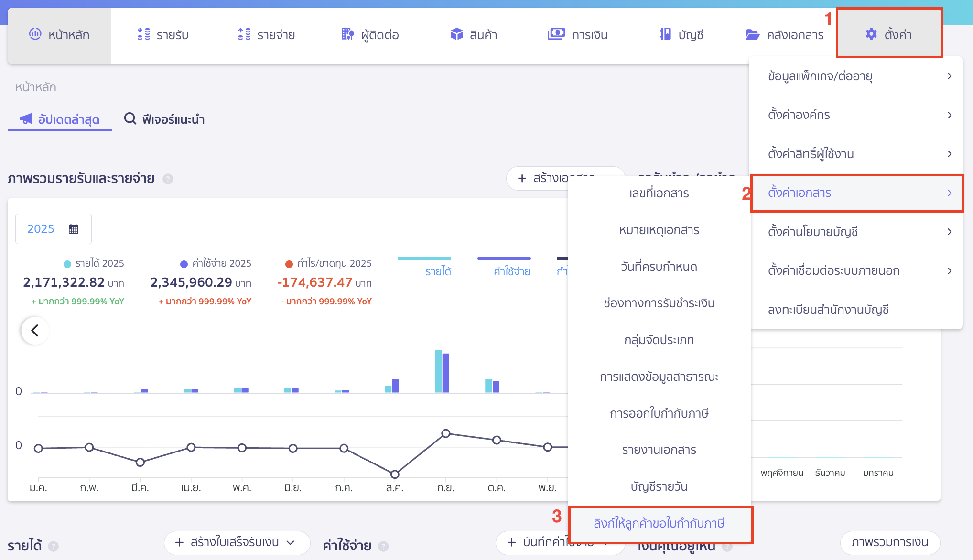The image size is (973, 560).
Task: Open the สร้างใบเสร็จรับเงิน dropdown
Action: (237, 543)
